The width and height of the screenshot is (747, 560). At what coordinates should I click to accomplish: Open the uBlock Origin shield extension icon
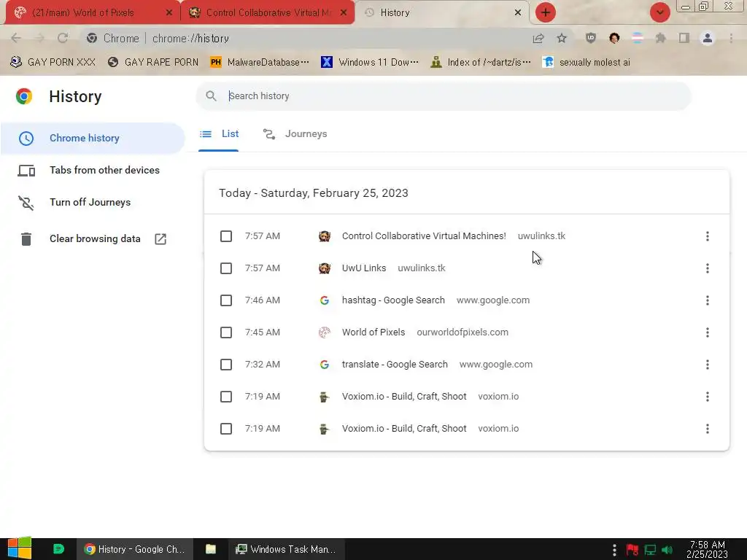591,38
